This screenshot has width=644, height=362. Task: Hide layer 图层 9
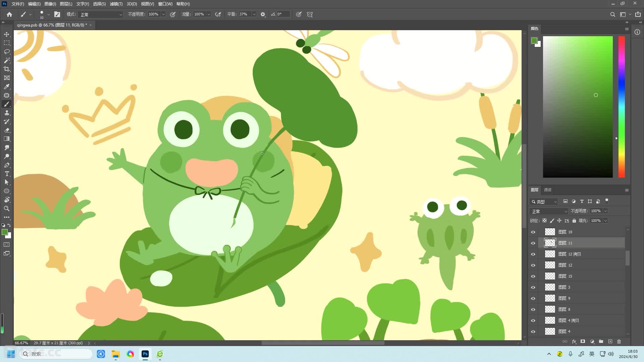(533, 298)
